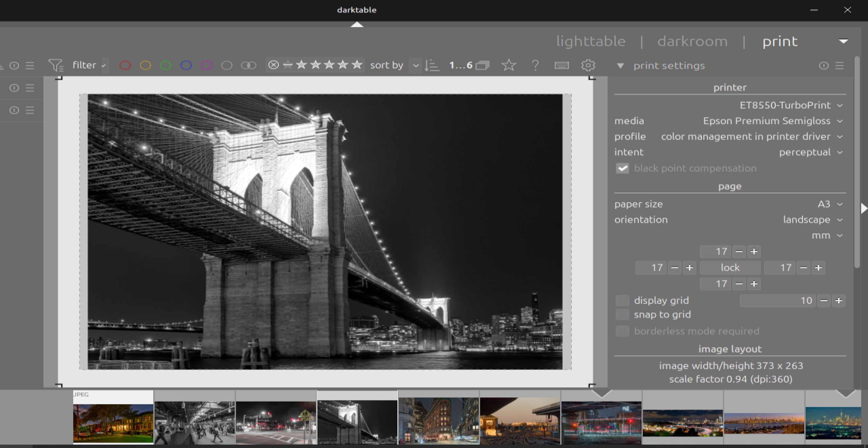
Task: Switch to the lighttable view
Action: (x=591, y=41)
